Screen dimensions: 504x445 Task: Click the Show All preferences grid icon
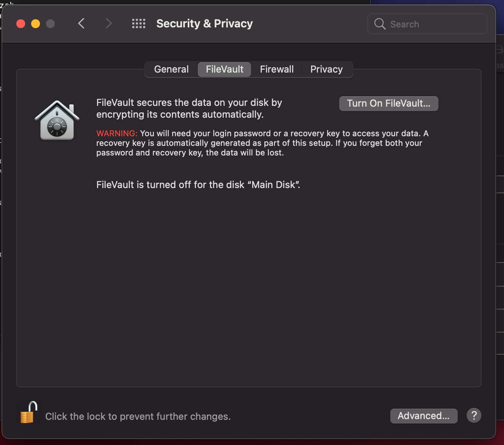[x=138, y=23]
